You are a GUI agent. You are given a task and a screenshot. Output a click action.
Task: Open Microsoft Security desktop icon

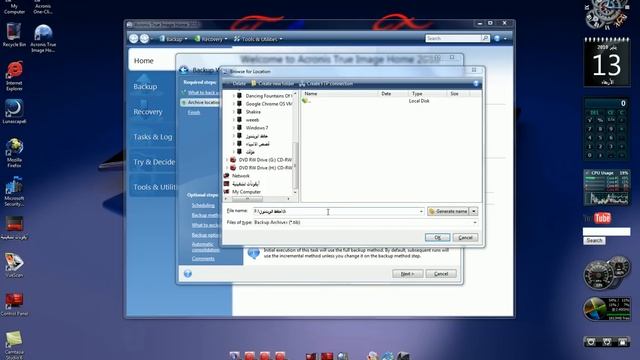14,191
